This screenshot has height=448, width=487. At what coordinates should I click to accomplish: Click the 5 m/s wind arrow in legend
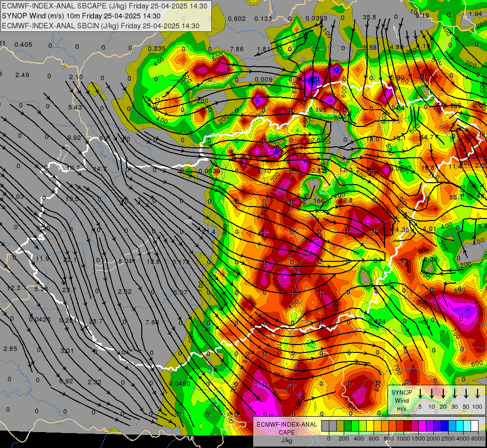[x=420, y=394]
